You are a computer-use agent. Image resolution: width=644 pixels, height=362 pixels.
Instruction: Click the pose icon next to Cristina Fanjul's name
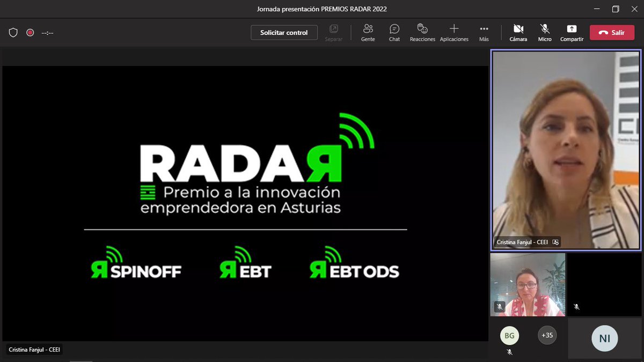click(557, 242)
